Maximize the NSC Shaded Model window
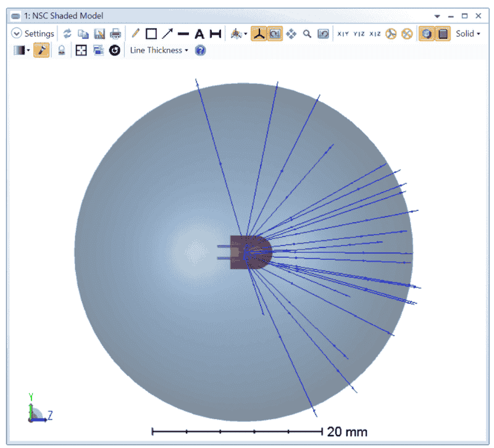Image resolution: width=494 pixels, height=448 pixels. [x=464, y=16]
